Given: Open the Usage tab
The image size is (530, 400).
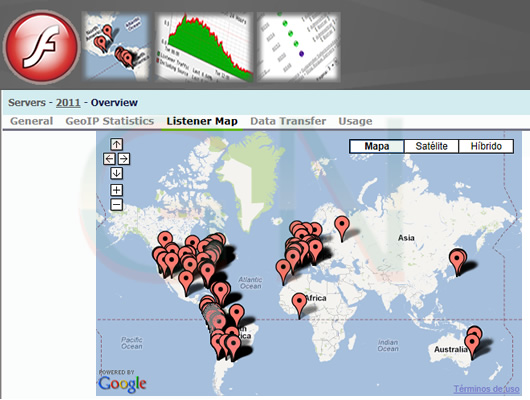Looking at the screenshot, I should 355,121.
